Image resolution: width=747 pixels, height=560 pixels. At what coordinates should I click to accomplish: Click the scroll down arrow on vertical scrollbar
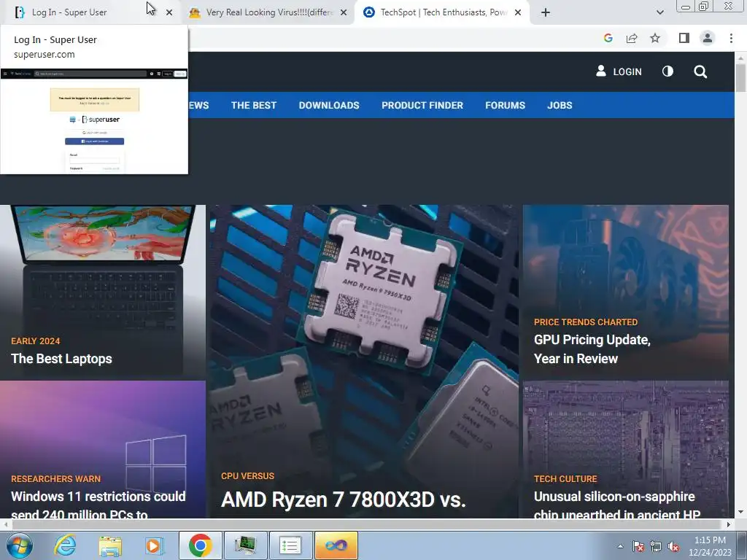tap(740, 512)
